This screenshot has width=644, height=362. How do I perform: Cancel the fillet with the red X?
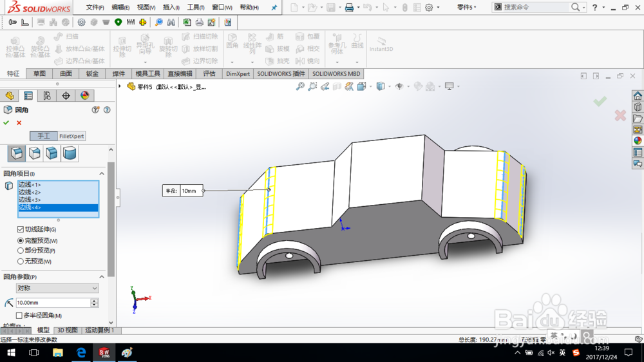19,122
